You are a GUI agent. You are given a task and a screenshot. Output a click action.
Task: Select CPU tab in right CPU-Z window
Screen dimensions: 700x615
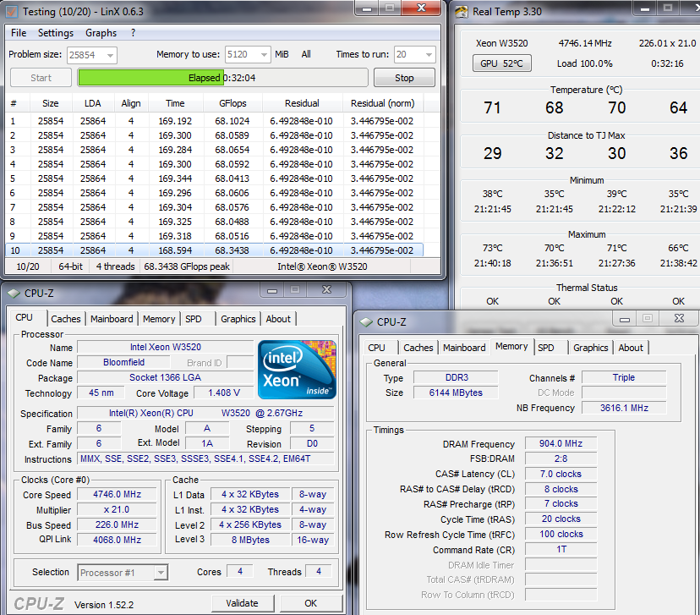tap(376, 348)
